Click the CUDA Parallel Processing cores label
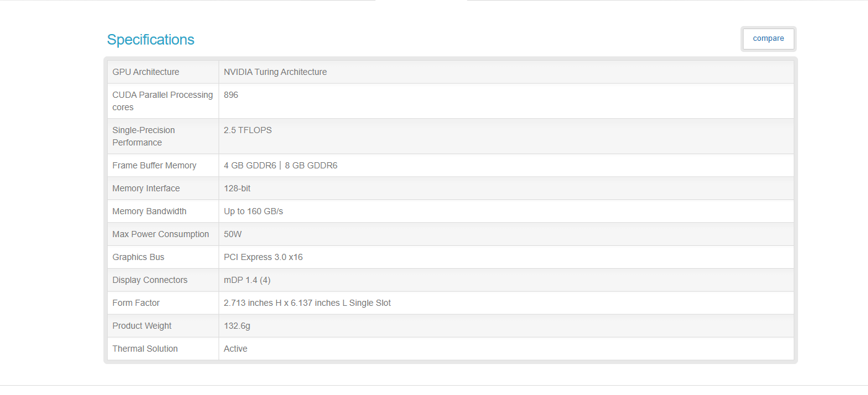The image size is (868, 395). point(162,101)
